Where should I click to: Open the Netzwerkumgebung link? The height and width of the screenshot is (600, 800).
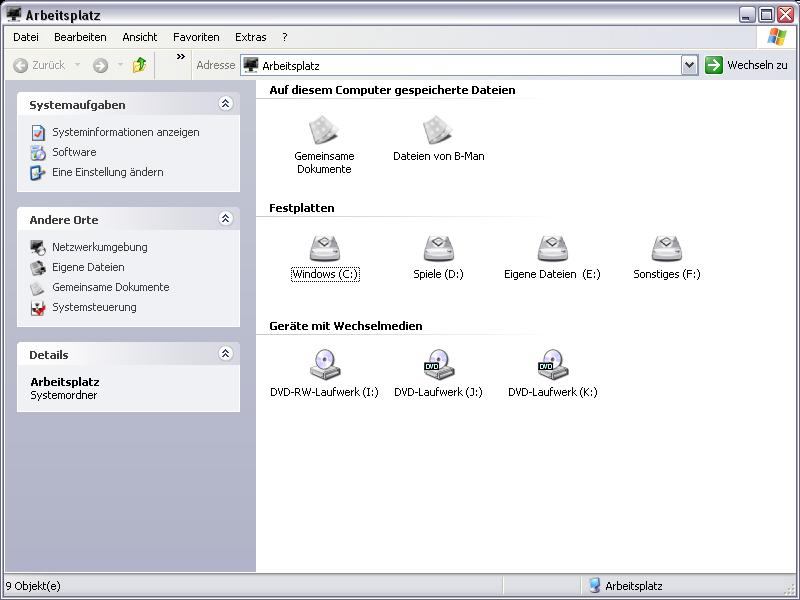coord(99,247)
